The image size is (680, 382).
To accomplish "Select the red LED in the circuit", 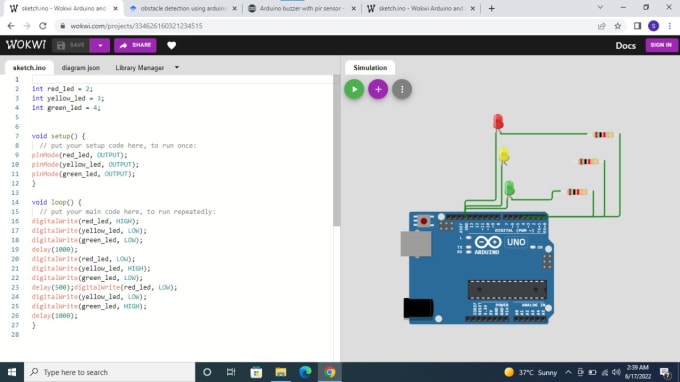I will [x=498, y=121].
